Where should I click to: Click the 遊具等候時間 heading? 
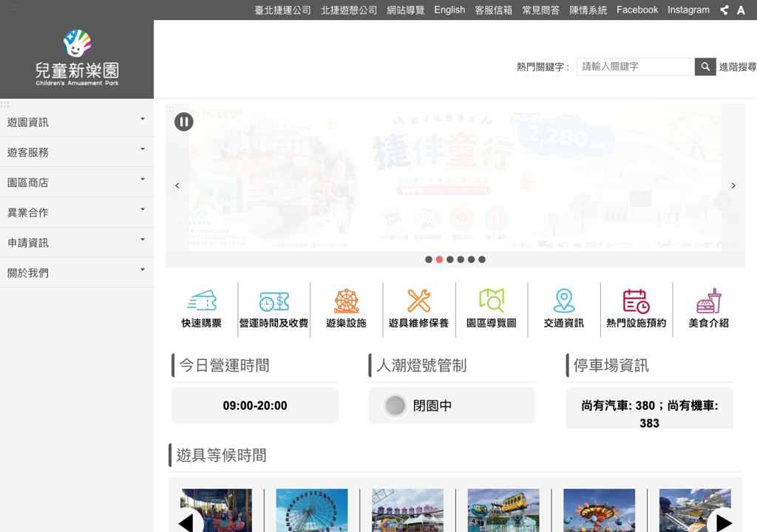222,455
